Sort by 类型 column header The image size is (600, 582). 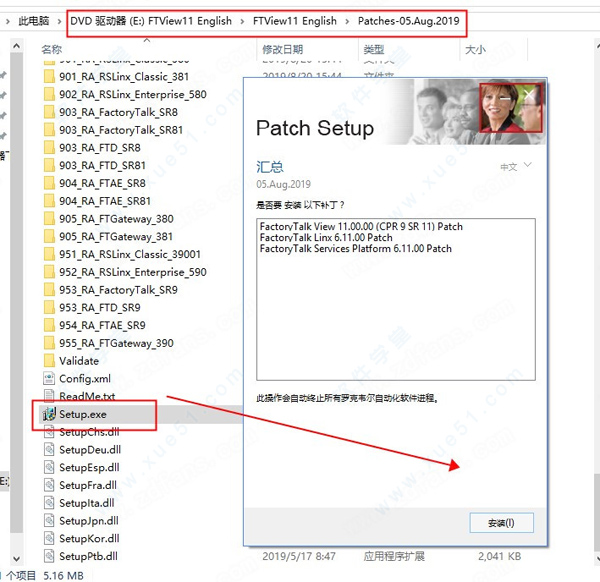[374, 49]
